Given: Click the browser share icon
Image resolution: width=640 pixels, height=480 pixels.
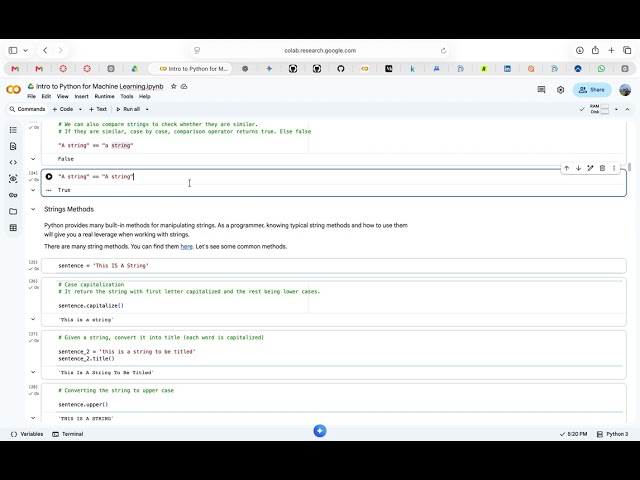Looking at the screenshot, I should pyautogui.click(x=595, y=50).
